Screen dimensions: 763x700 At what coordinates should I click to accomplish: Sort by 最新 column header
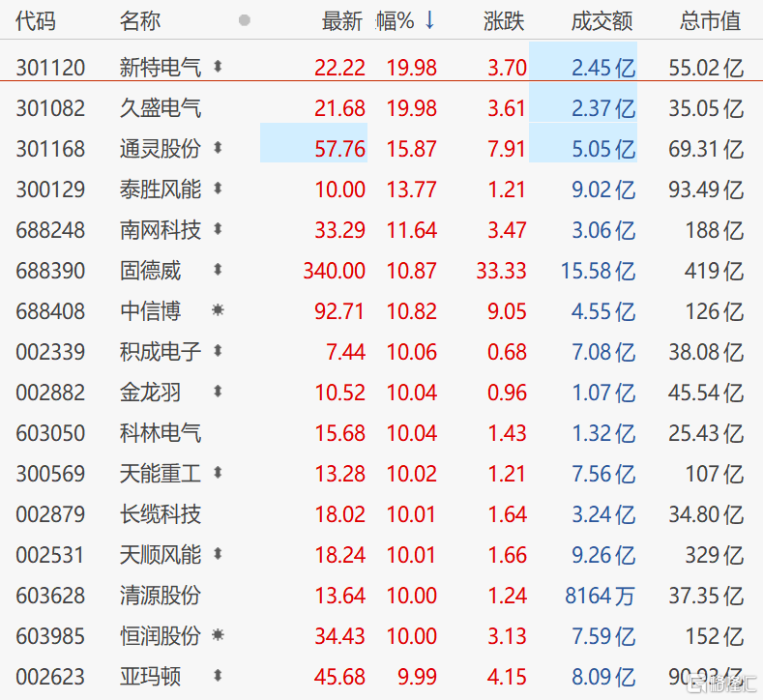tap(342, 21)
